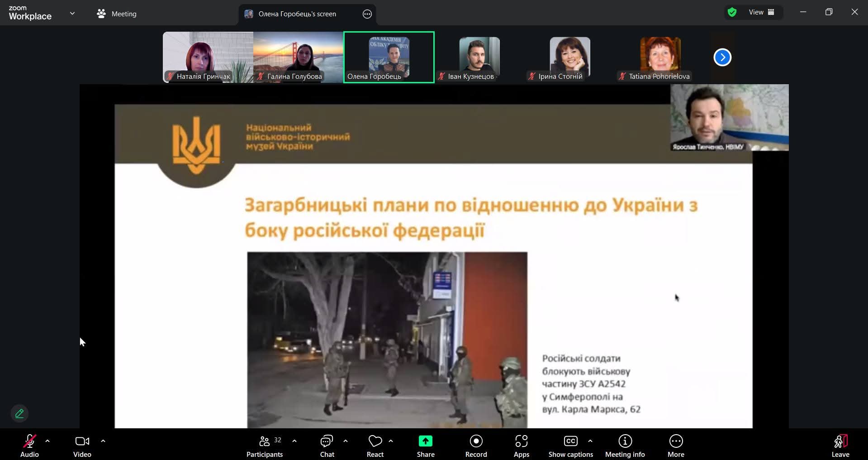Viewport: 868px width, 460px height.
Task: Open the Participants list
Action: tap(265, 446)
